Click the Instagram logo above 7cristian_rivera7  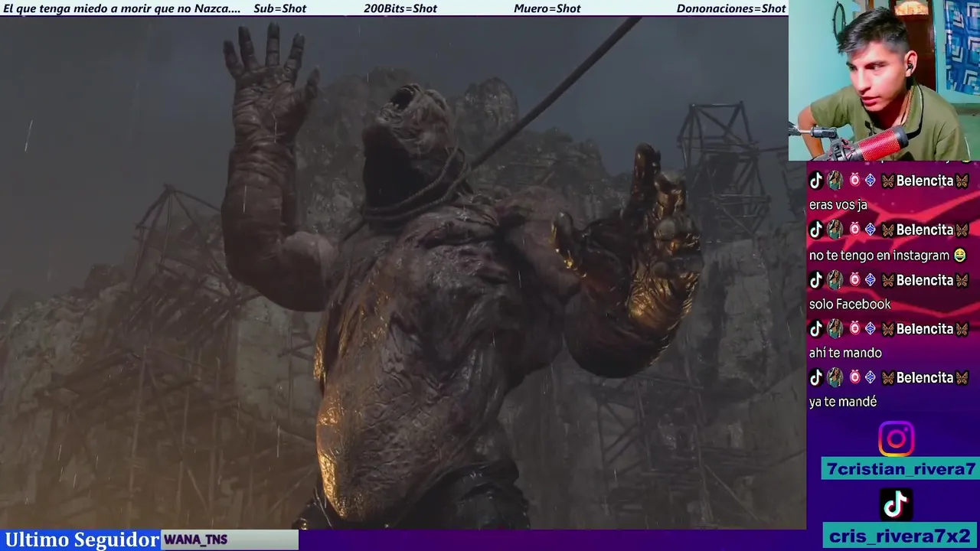897,439
